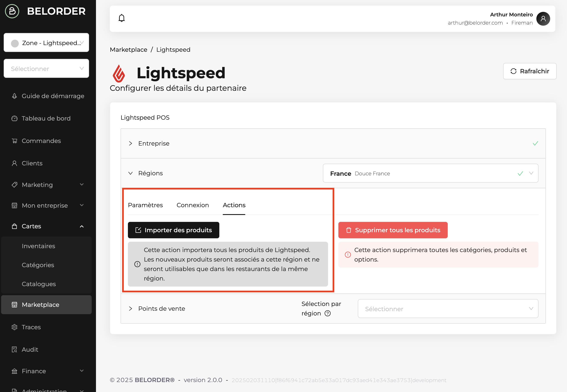Click the green checkmark in France region selector
This screenshot has width=567, height=392.
coord(520,174)
